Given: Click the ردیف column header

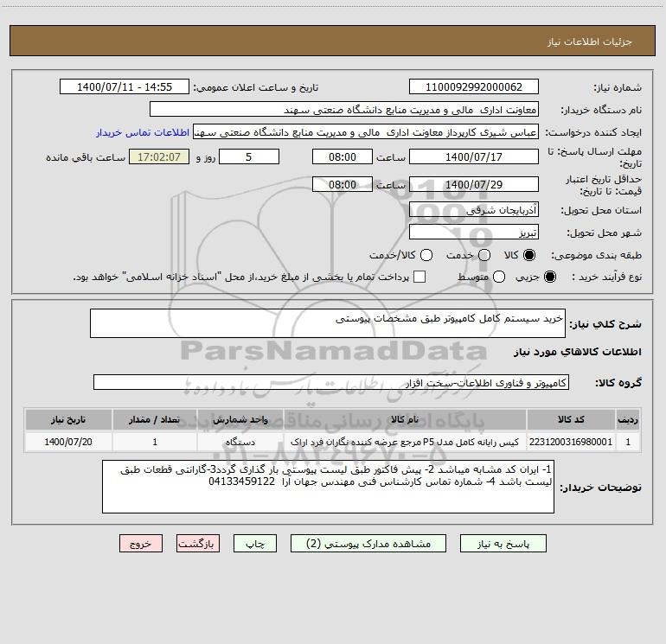Looking at the screenshot, I should [628, 420].
